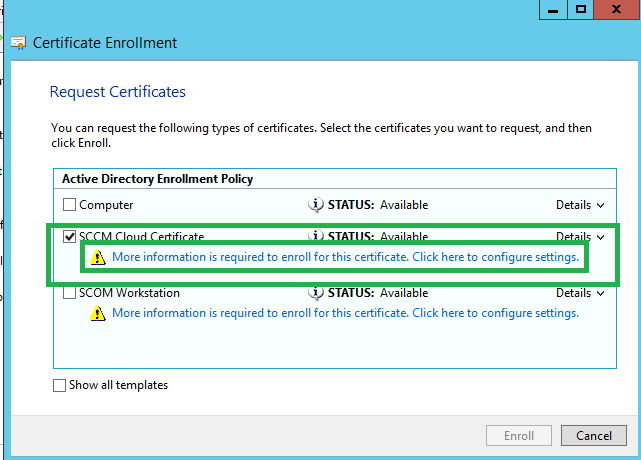Expand Details for SCCM Cloud Certificate

coord(580,237)
